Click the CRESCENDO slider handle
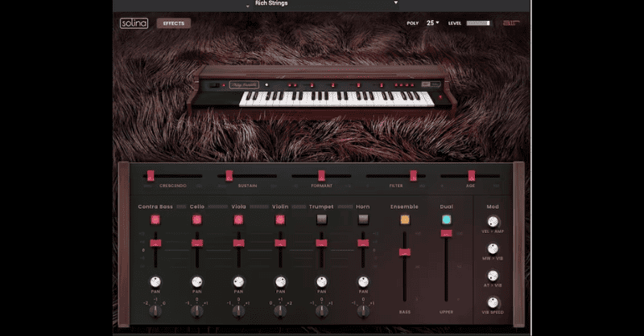The width and height of the screenshot is (644, 336). pyautogui.click(x=151, y=176)
